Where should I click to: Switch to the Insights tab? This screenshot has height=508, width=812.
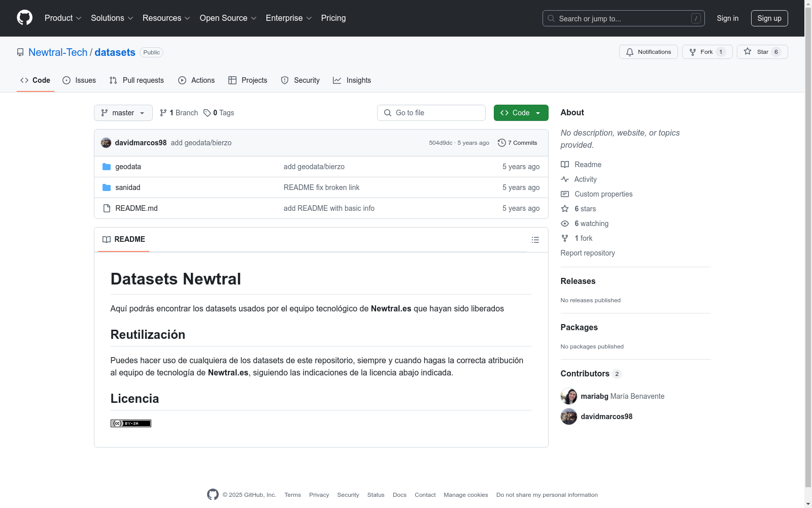pyautogui.click(x=352, y=80)
